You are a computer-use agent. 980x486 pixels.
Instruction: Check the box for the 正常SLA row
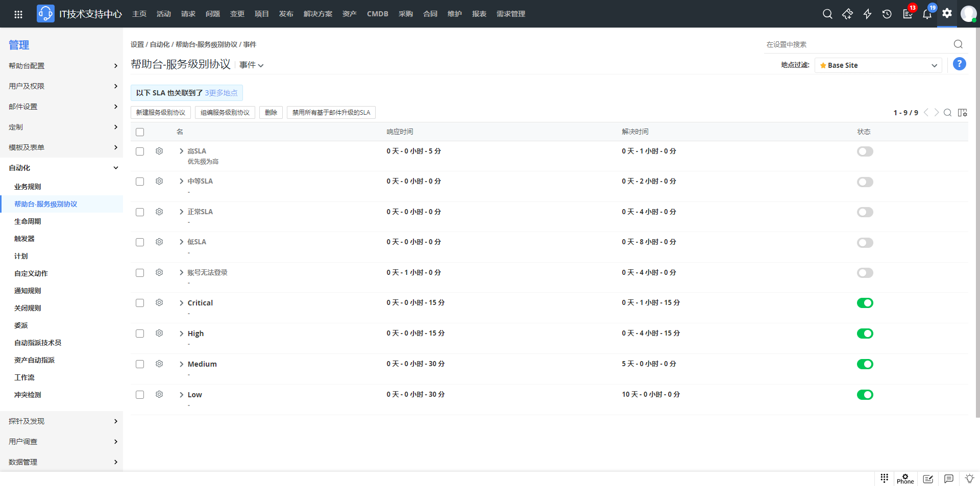click(140, 212)
